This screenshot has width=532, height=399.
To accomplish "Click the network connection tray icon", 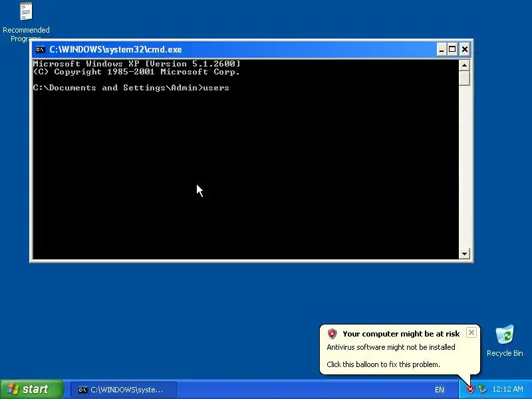I will coord(482,389).
